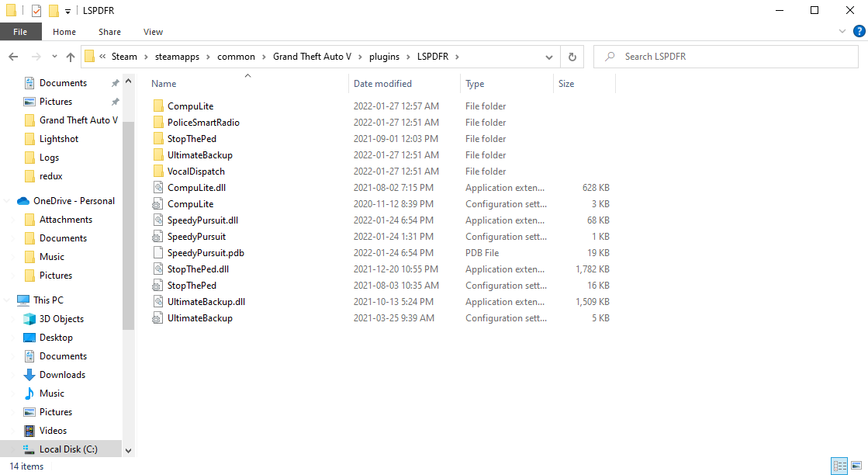The image size is (868, 475).
Task: Navigate to plugins in breadcrumb
Action: tap(384, 57)
